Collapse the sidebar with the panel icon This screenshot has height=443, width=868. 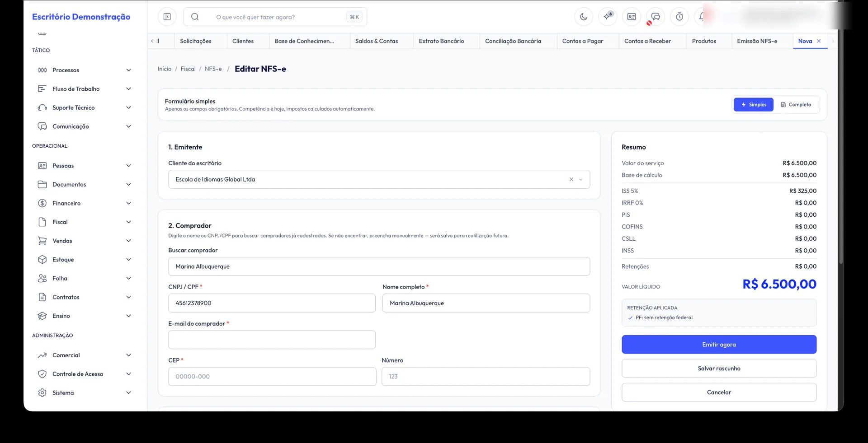pos(167,17)
